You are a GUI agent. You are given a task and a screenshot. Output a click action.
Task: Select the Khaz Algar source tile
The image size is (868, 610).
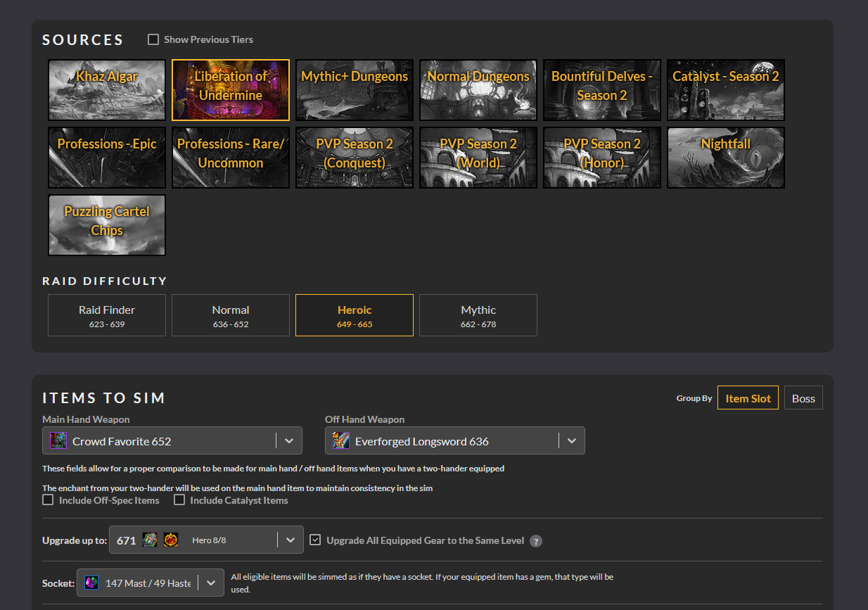click(x=107, y=90)
